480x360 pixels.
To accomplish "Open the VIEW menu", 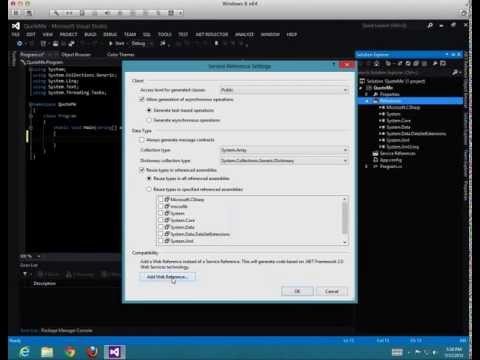I will click(47, 34).
